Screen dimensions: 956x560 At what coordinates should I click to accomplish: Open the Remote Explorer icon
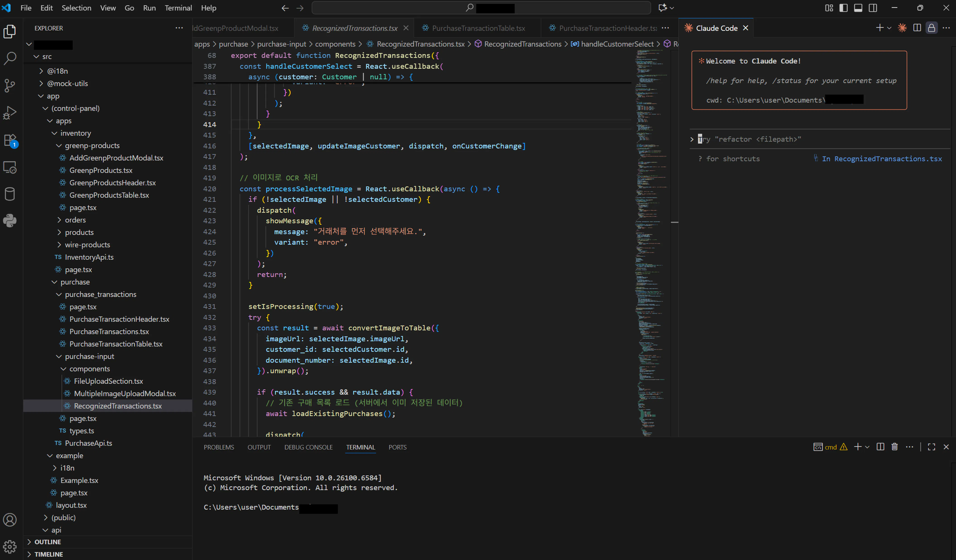pos(10,167)
